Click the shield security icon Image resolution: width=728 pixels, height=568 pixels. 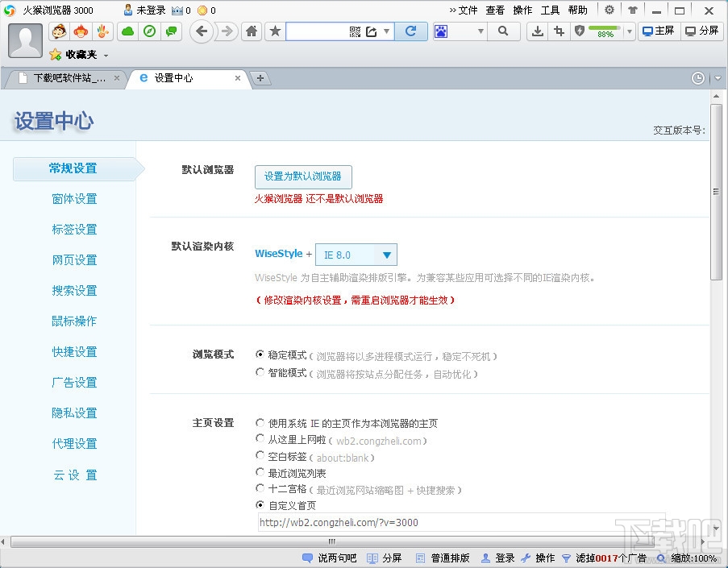pos(580,31)
